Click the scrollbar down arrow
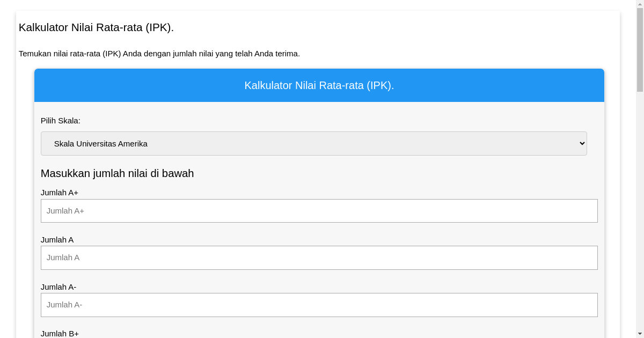Viewport: 644px width, 338px height. pos(640,334)
